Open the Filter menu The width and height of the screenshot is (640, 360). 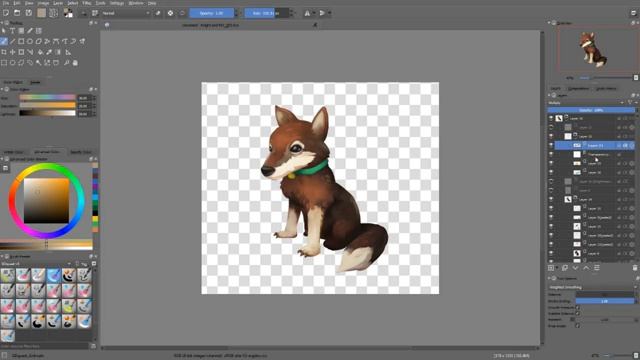[87, 3]
